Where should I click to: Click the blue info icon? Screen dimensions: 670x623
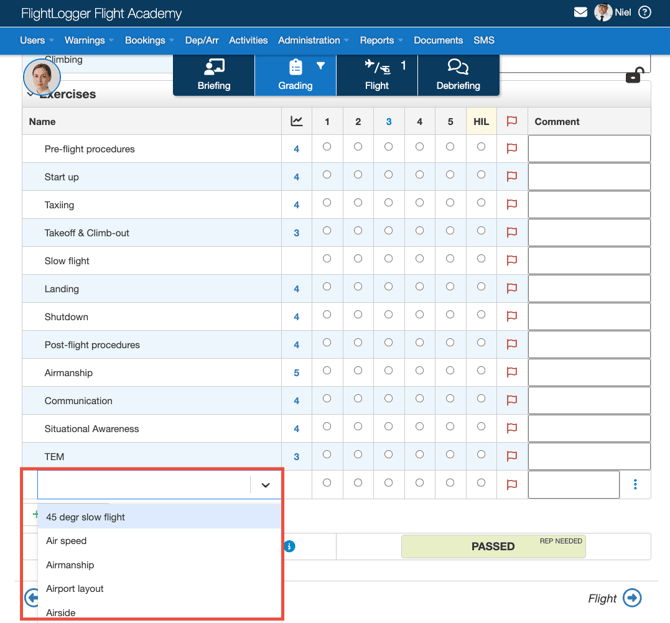(x=289, y=546)
